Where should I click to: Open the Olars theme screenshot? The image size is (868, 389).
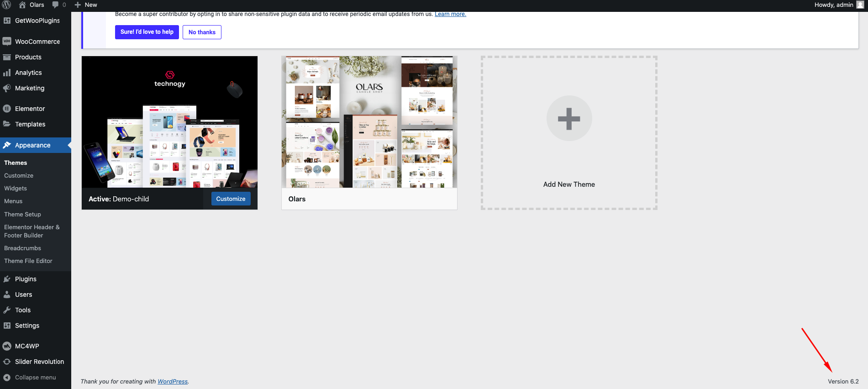pos(369,122)
